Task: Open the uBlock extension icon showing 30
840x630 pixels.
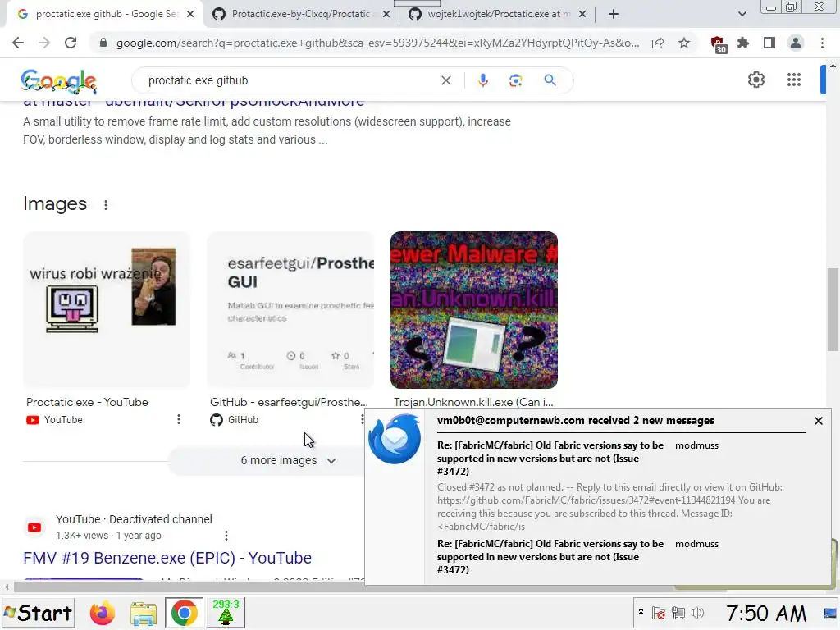Action: coord(718,44)
